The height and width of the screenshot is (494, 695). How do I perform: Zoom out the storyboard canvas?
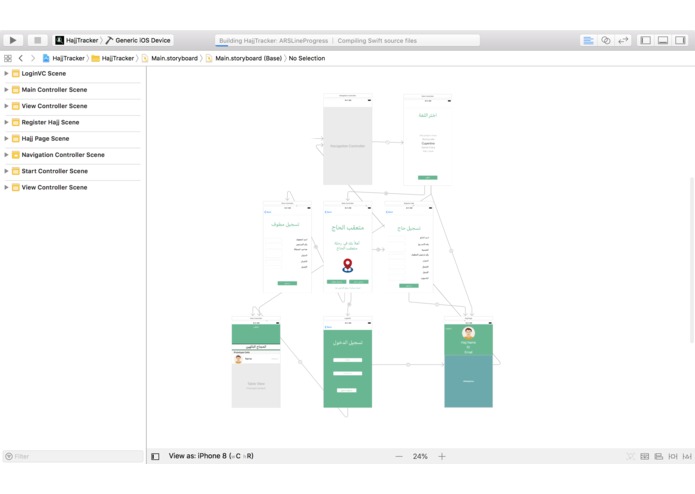399,456
